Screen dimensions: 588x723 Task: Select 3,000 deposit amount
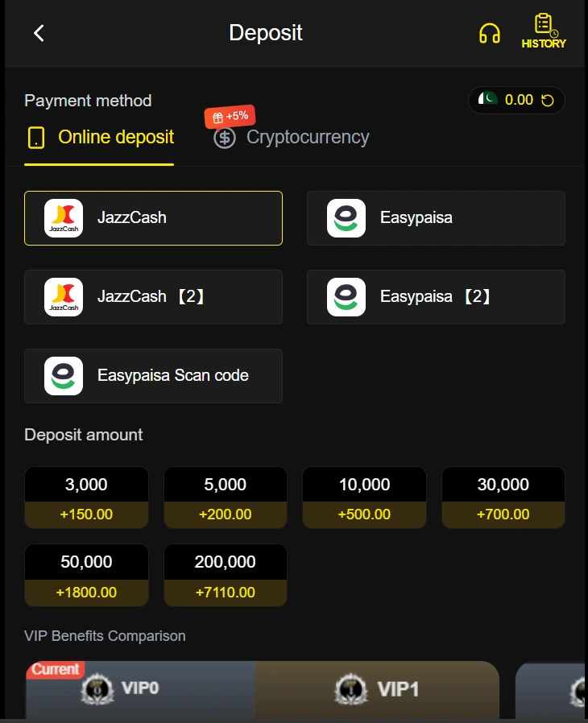click(x=86, y=498)
